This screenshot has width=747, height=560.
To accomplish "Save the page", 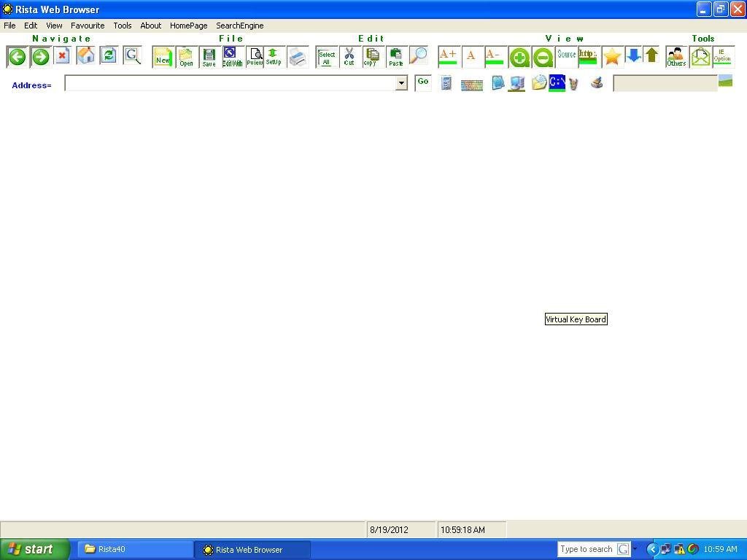I will (209, 57).
